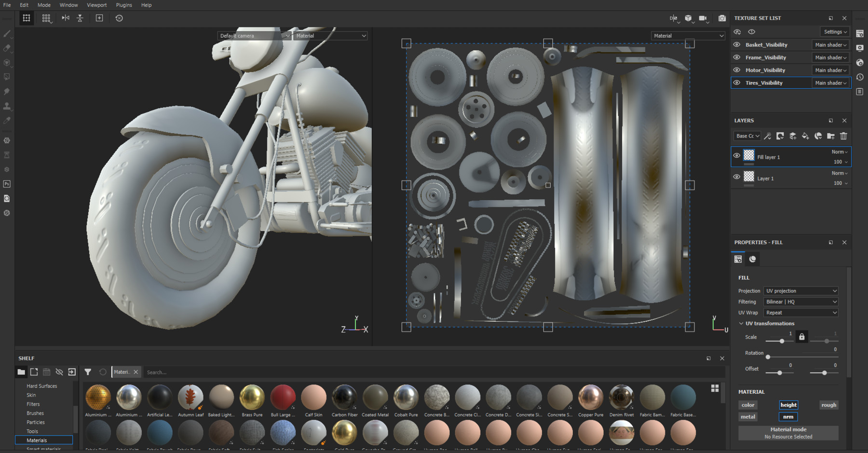Select the Copper Pure material thumbnail
Image resolution: width=868 pixels, height=453 pixels.
pyautogui.click(x=591, y=397)
